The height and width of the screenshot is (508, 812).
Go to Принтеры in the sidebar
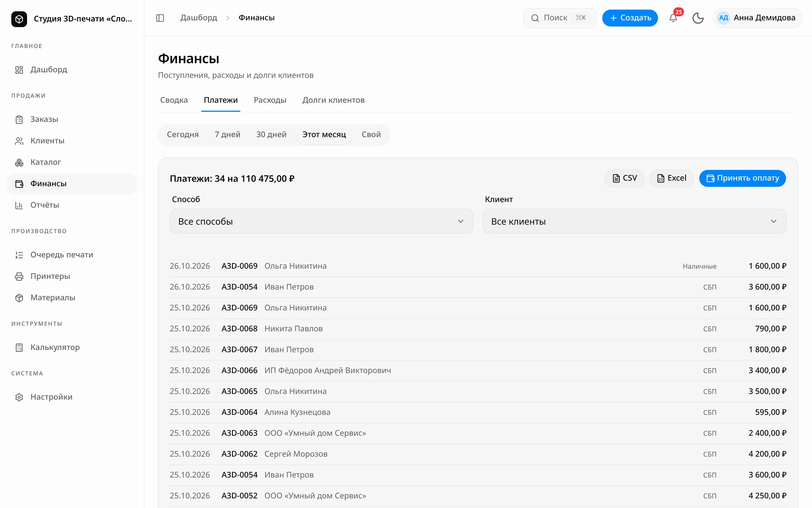click(72, 276)
